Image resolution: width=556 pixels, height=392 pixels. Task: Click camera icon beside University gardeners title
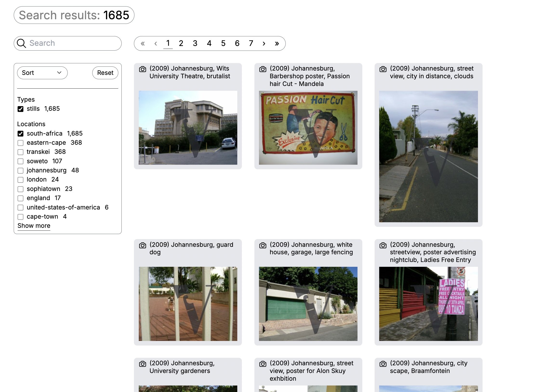[143, 364]
